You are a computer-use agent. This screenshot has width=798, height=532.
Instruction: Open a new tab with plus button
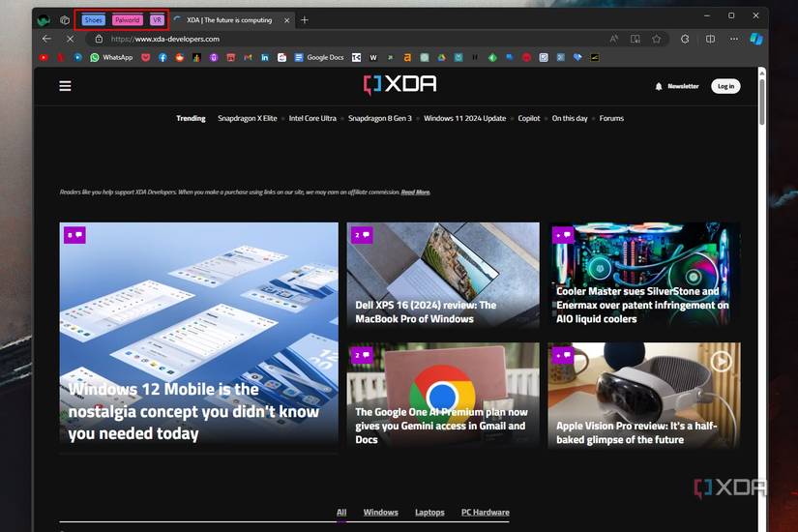coord(305,20)
